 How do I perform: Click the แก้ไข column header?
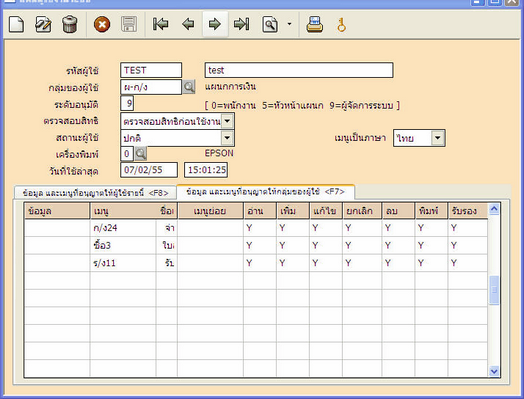click(x=326, y=211)
